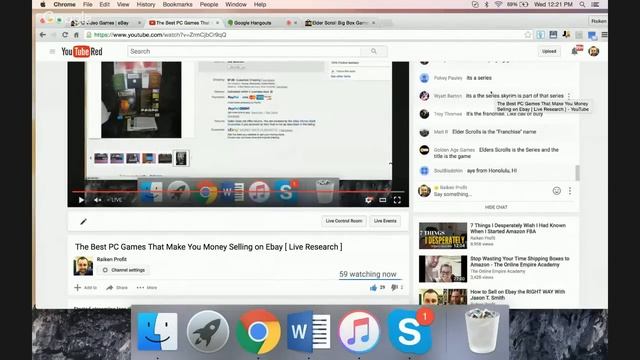Viewport: 640px width, 360px height.
Task: Switch to the Elder Scroll Big Box Game tab
Action: (x=340, y=23)
